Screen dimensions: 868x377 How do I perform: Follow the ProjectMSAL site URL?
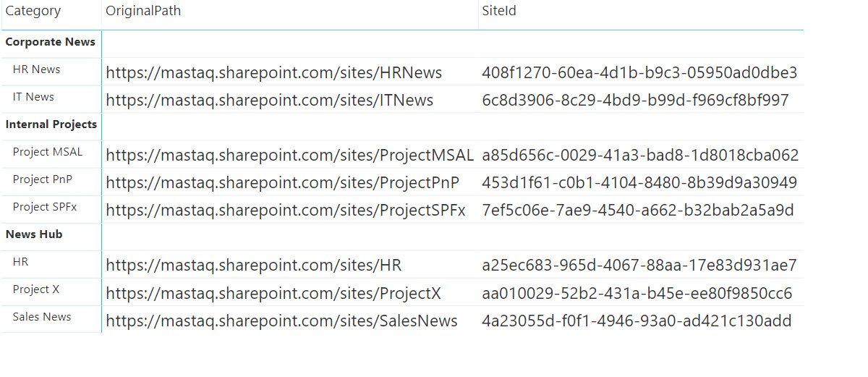point(289,156)
